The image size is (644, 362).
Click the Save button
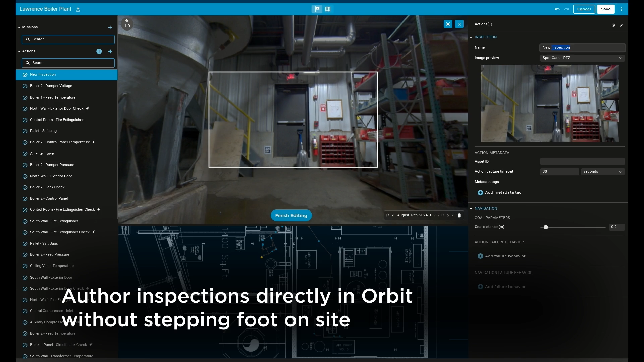pyautogui.click(x=605, y=9)
